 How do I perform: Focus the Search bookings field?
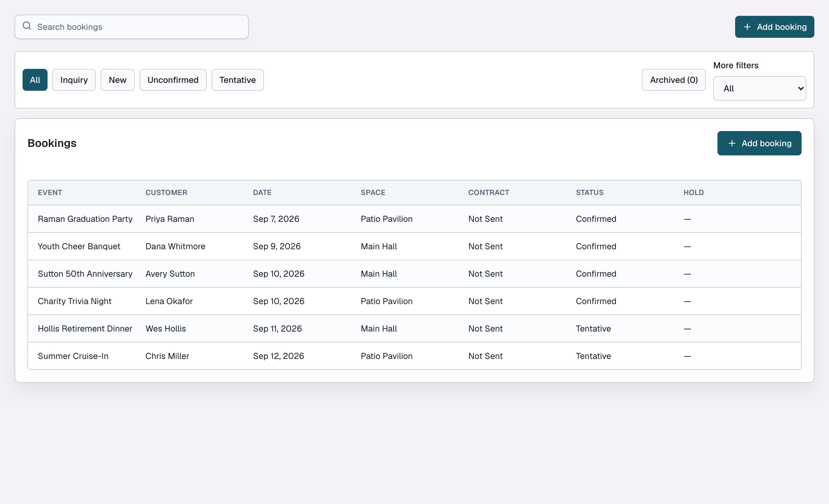pos(132,27)
